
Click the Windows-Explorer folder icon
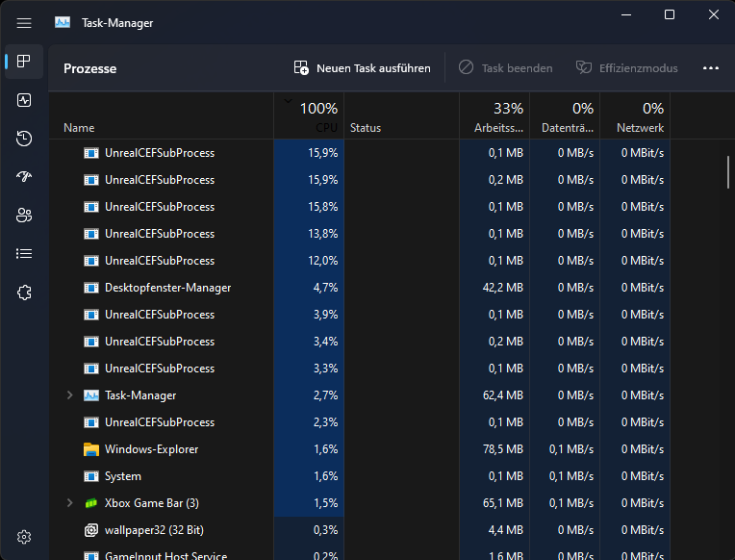[x=91, y=449]
